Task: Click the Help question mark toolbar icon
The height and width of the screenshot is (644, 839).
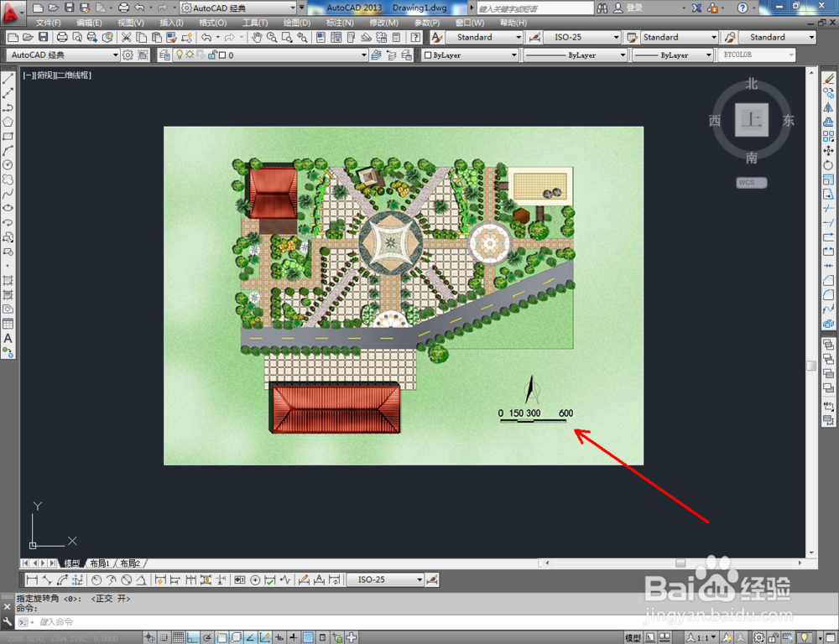Action: pos(416,37)
